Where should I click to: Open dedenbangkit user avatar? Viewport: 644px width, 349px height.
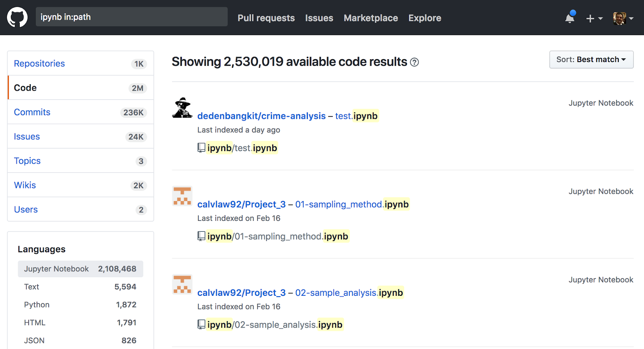pos(182,108)
